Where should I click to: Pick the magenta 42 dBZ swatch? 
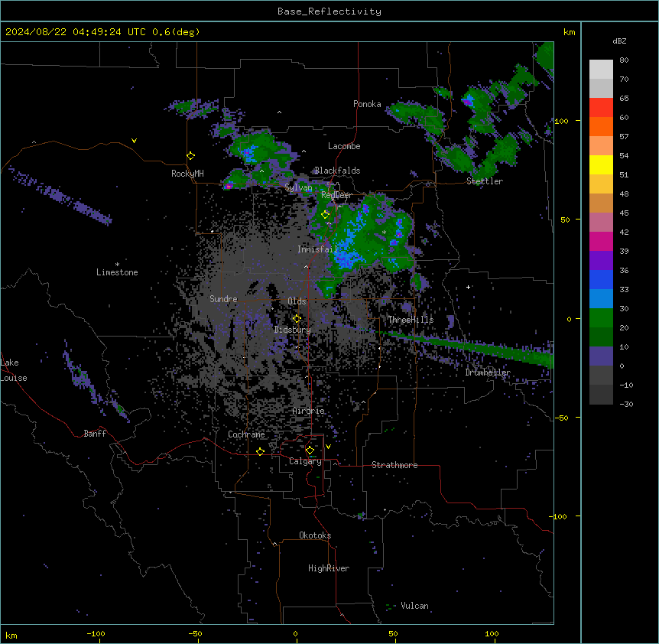pos(601,241)
